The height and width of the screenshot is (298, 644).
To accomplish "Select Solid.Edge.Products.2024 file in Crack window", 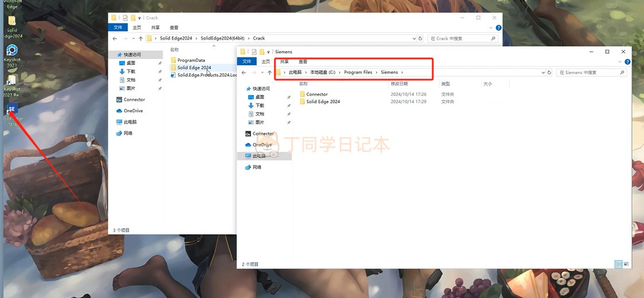I will (204, 75).
